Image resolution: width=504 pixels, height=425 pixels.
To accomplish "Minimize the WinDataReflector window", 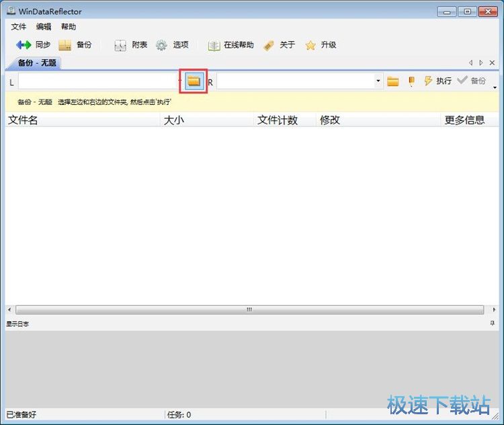I will [447, 12].
